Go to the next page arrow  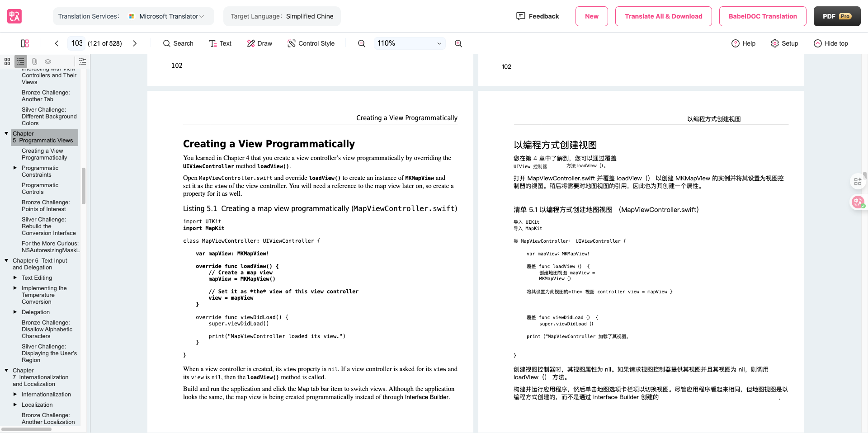(135, 43)
